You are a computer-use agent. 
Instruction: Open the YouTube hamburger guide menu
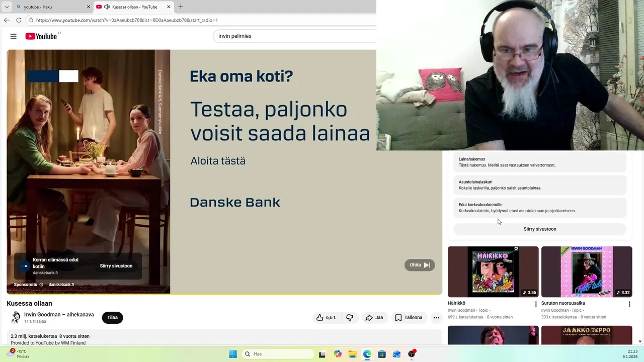point(14,36)
